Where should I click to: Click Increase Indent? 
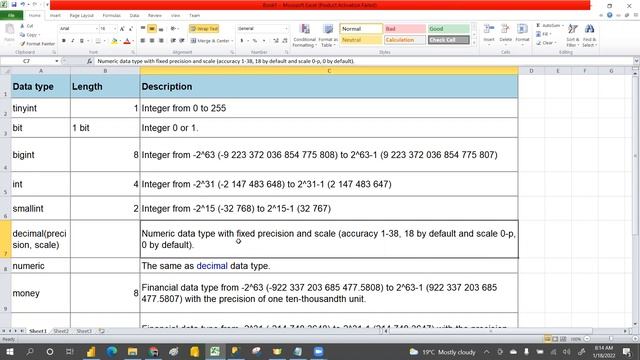pos(182,41)
